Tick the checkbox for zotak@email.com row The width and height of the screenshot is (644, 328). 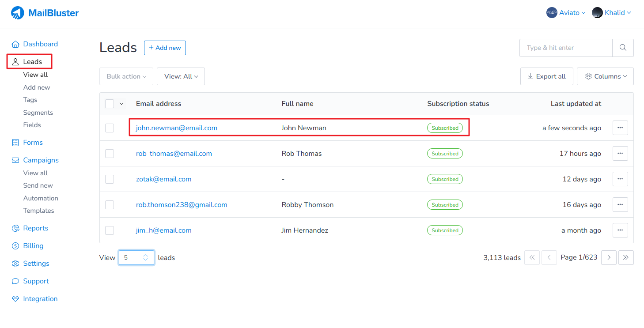tap(110, 179)
